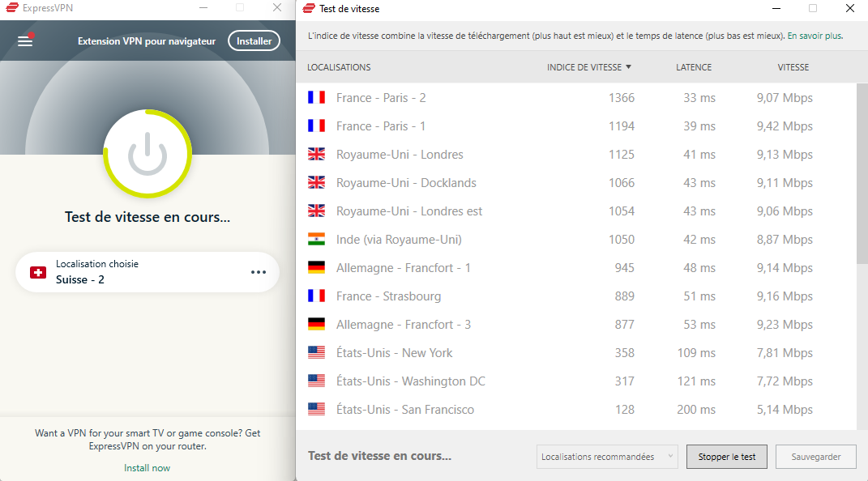Minimize the Test de vitesse window

click(776, 8)
